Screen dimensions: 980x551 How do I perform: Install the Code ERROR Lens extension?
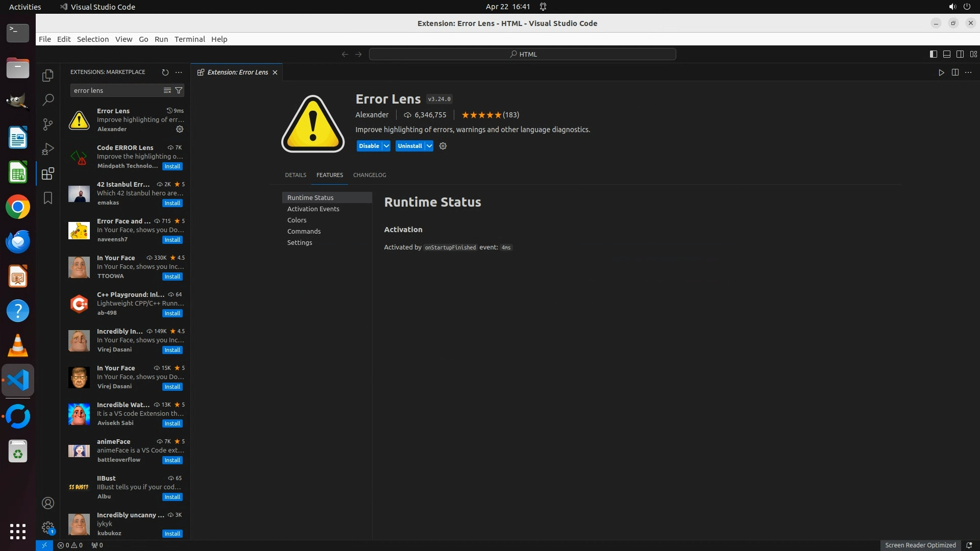point(172,166)
